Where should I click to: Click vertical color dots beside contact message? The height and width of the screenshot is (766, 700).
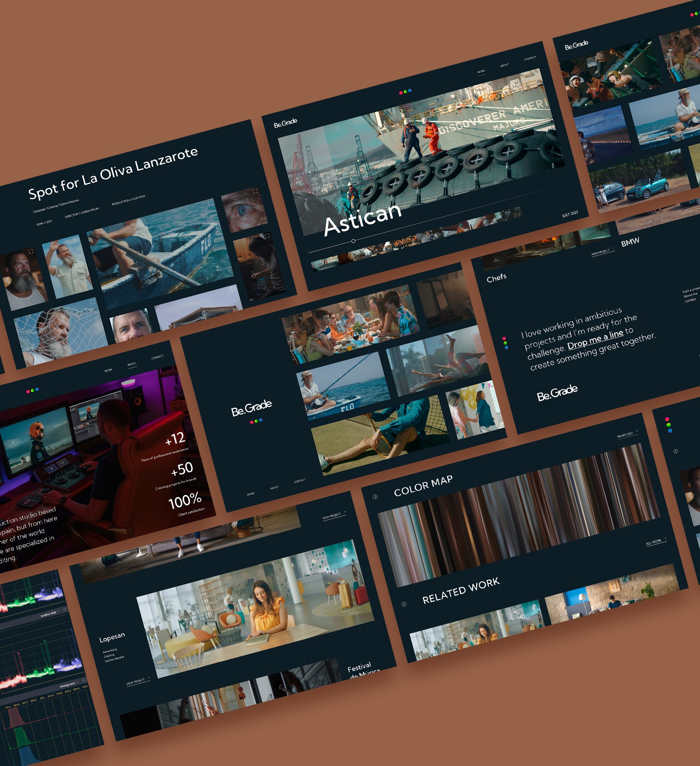[505, 343]
